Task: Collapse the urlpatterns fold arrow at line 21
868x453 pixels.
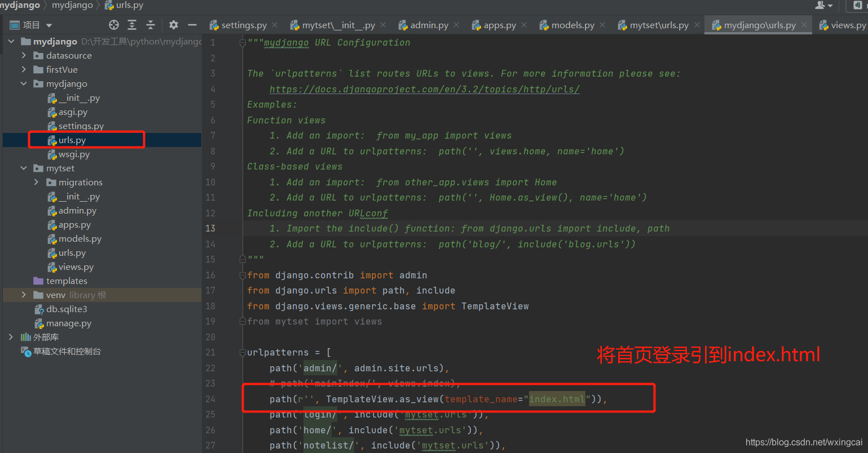Action: [x=243, y=352]
